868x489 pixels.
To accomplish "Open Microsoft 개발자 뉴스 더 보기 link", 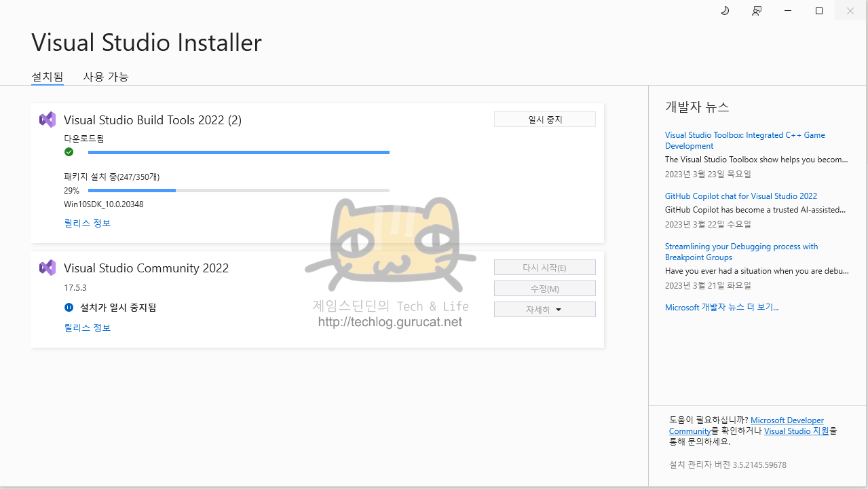I will coord(722,308).
